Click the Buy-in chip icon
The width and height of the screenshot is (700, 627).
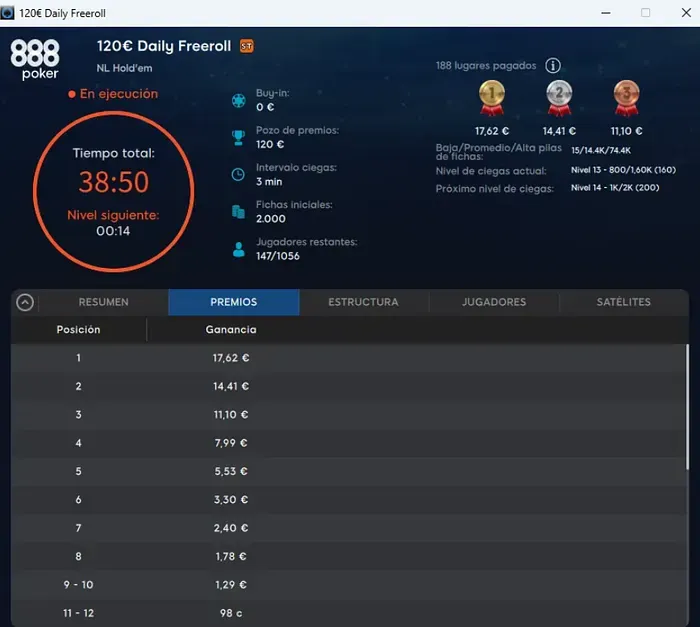coord(239,100)
